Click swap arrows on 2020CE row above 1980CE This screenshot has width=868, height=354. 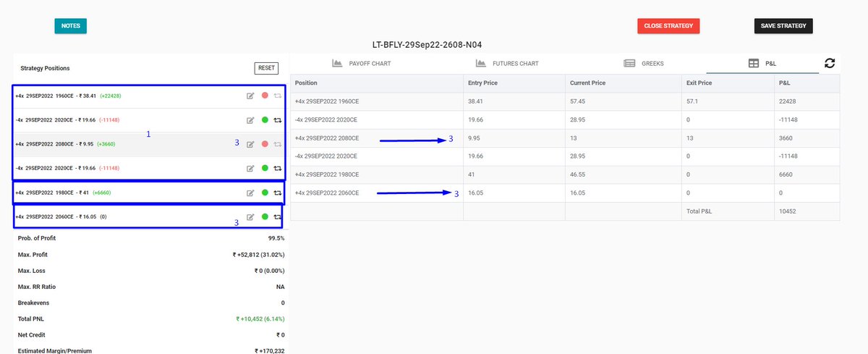pyautogui.click(x=277, y=169)
